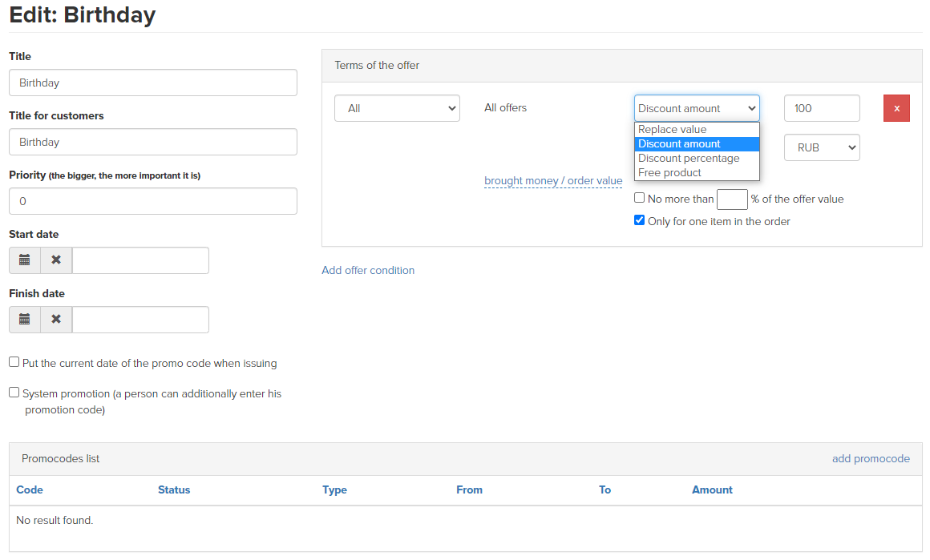Image resolution: width=930 pixels, height=560 pixels.
Task: Uncheck 'Only for one item in the order'
Action: coord(640,220)
